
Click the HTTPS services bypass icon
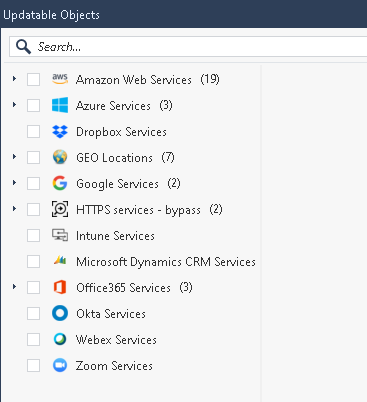pyautogui.click(x=60, y=209)
